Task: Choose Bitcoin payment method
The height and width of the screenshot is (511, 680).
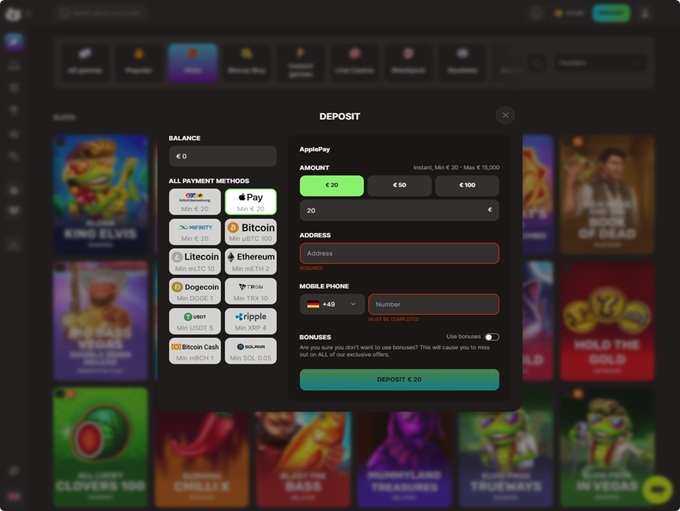Action: point(251,232)
